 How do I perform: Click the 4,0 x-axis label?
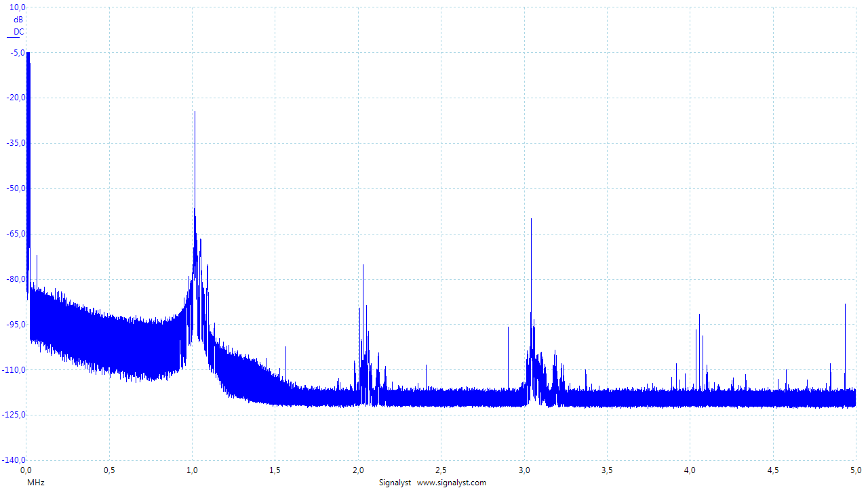pos(690,470)
